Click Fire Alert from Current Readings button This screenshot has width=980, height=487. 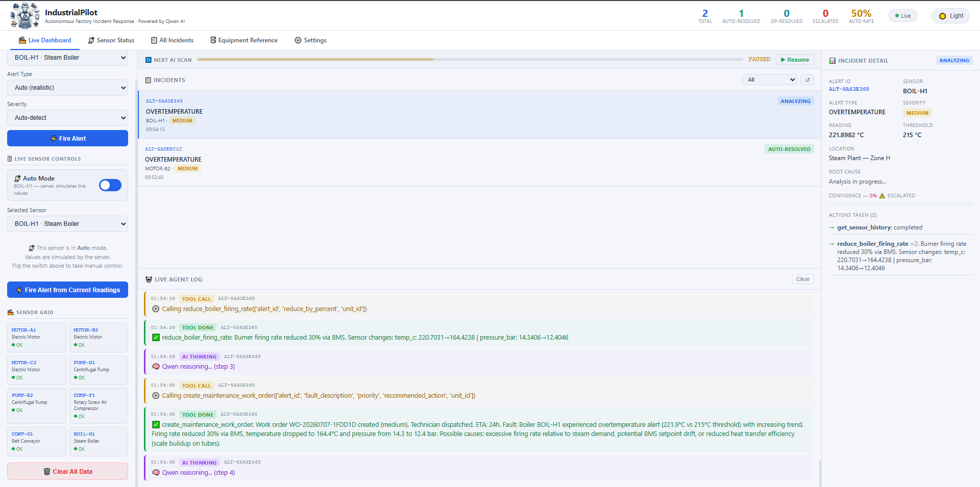point(67,290)
